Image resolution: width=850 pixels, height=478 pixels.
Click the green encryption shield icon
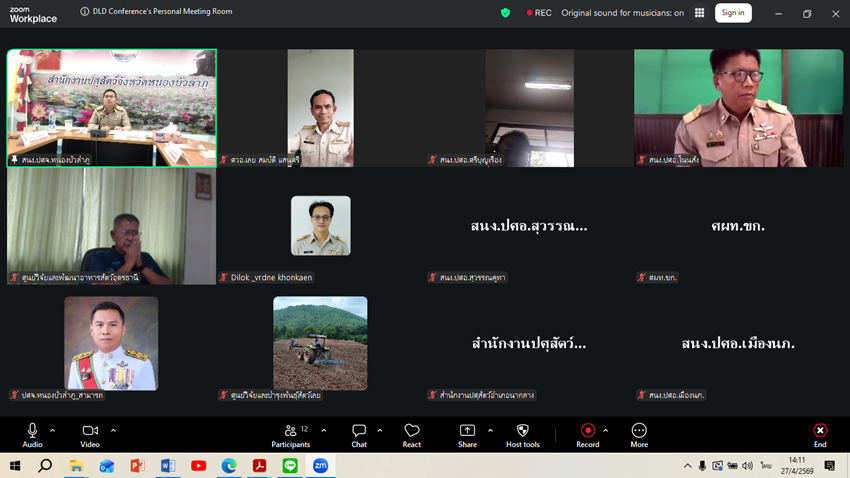point(505,13)
